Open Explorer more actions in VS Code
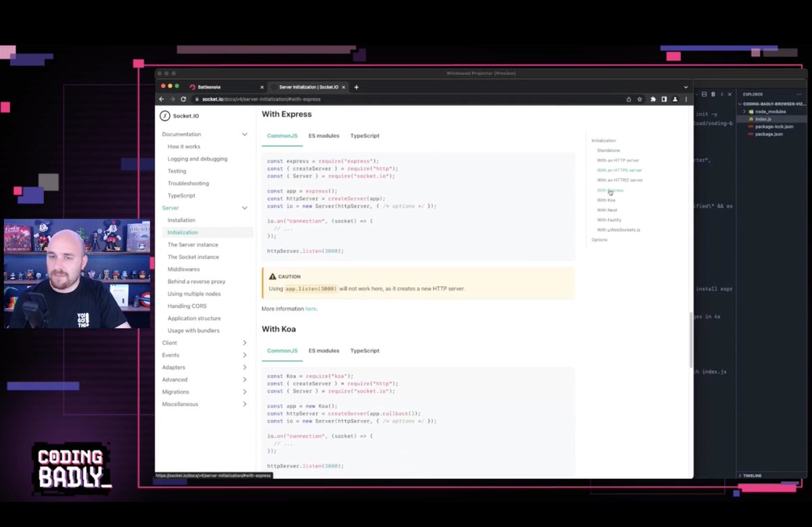The image size is (812, 527). click(799, 94)
